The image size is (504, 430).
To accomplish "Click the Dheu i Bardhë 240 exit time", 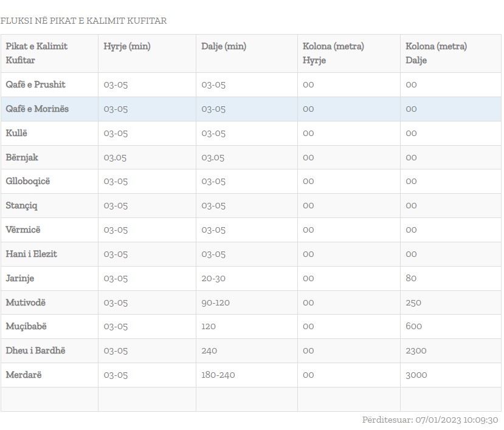I will [x=209, y=350].
